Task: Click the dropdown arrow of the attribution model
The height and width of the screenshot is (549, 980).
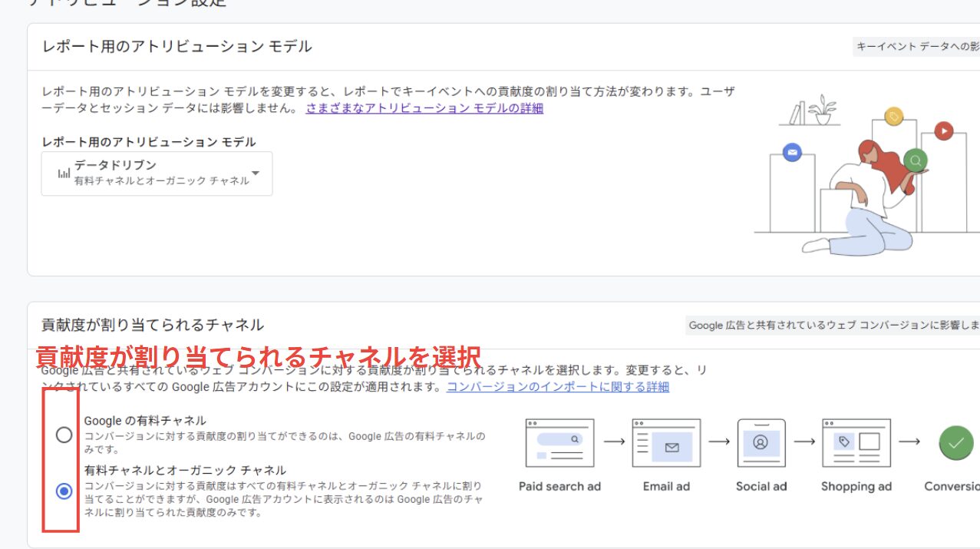Action: click(x=256, y=173)
